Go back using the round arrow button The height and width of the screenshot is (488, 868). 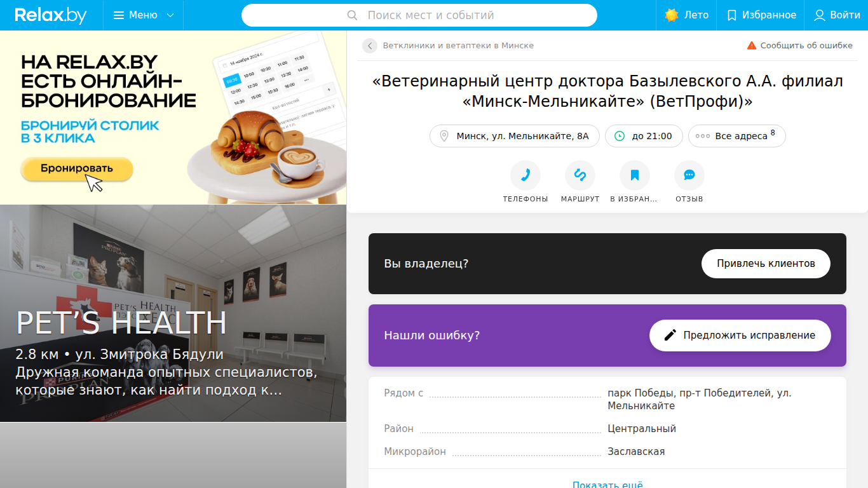click(x=370, y=46)
